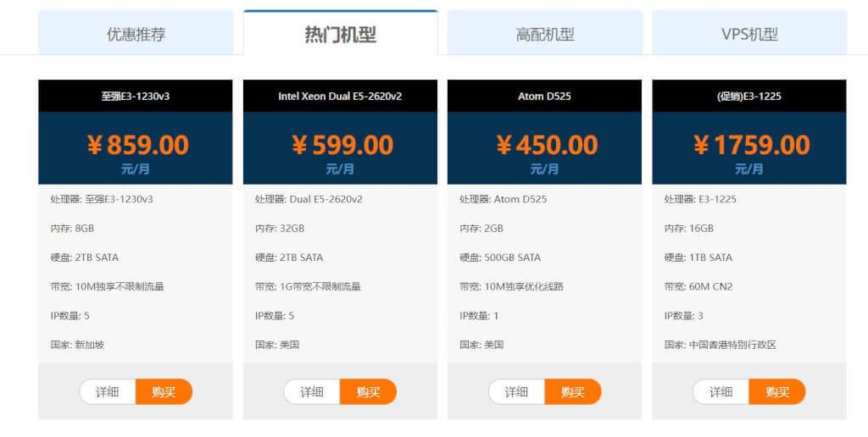Open the 高配机型 tab
The image size is (868, 437).
545,34
